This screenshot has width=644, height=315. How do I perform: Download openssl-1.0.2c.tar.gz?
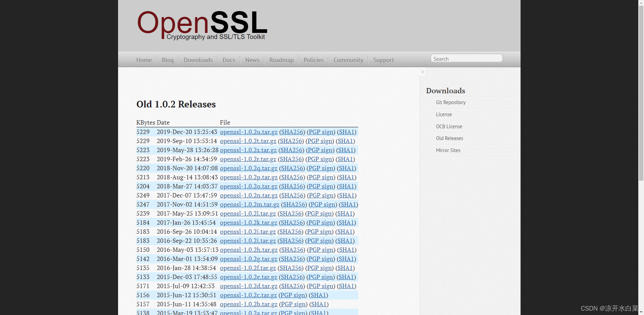pos(249,295)
